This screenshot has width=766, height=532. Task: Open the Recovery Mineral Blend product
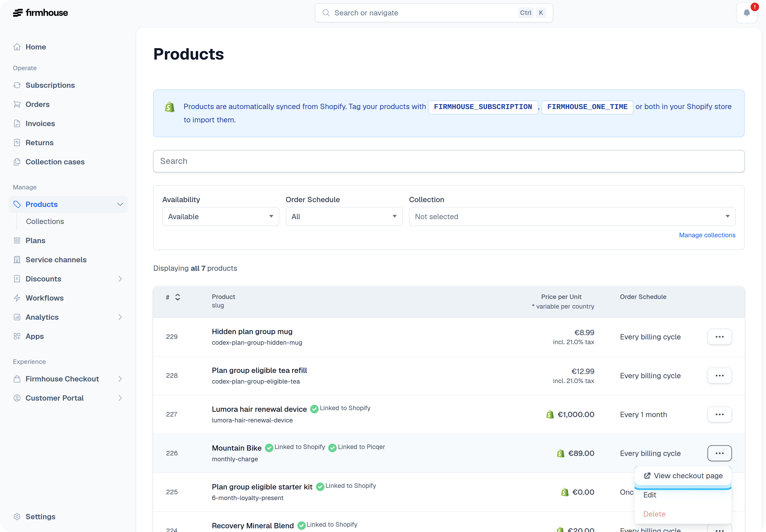click(x=253, y=525)
